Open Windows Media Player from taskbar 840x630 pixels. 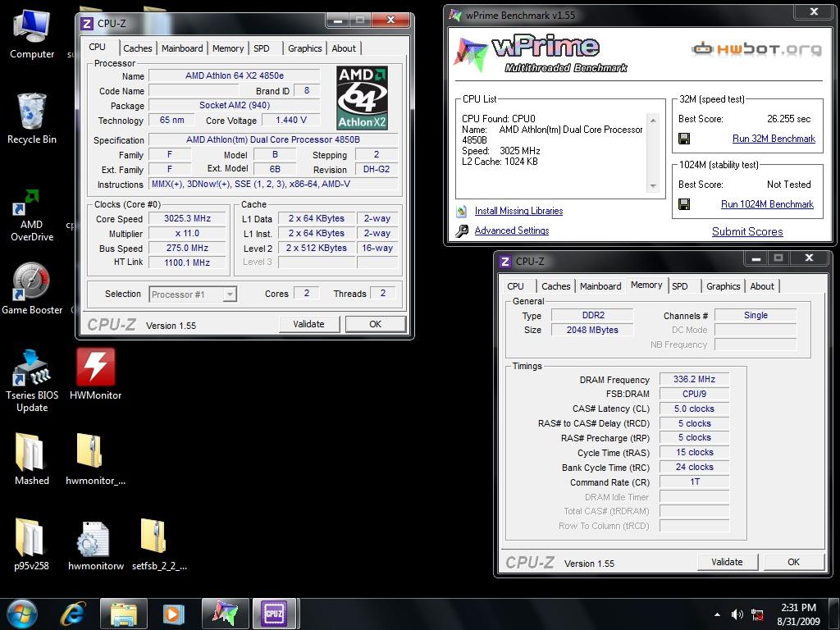tap(174, 614)
